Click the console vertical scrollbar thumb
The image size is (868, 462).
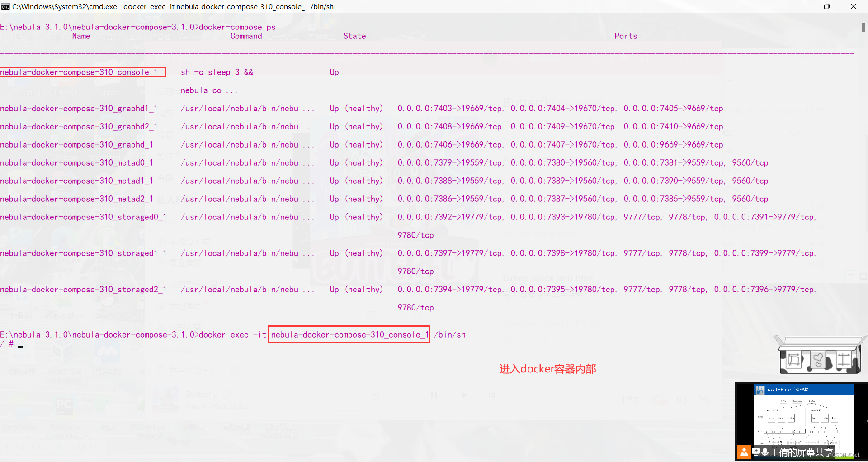tap(863, 27)
